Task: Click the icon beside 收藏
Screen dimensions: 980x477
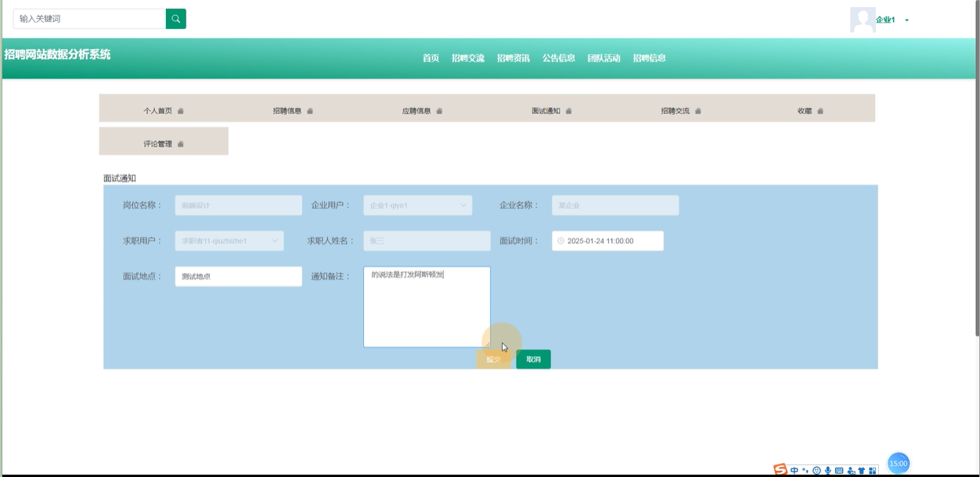Action: (x=820, y=111)
